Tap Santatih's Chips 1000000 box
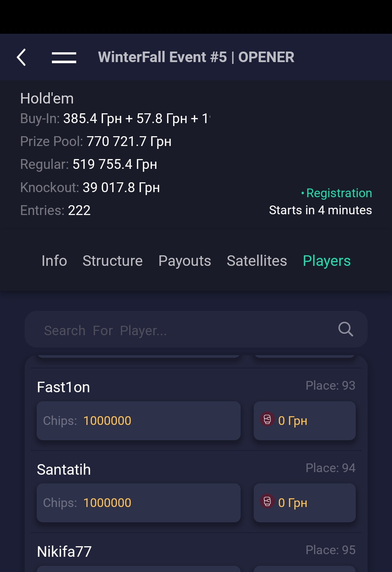Viewport: 392px width, 572px height. [x=139, y=503]
